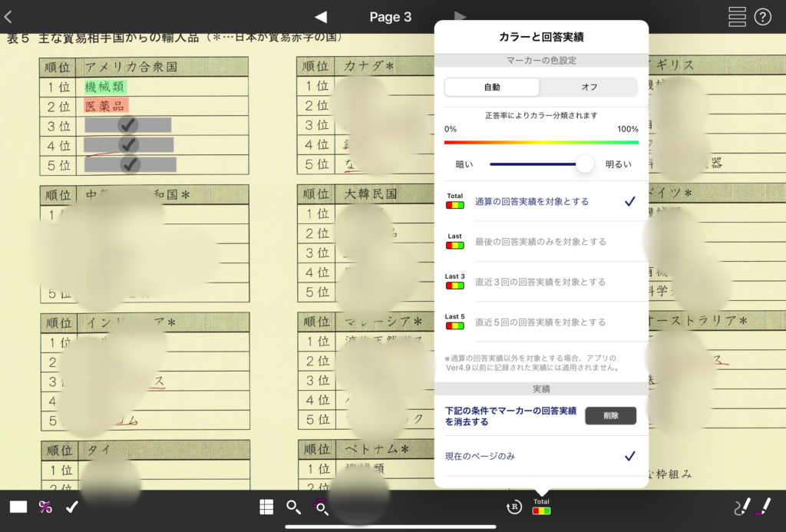Select the 自動 marker color segment

point(492,87)
